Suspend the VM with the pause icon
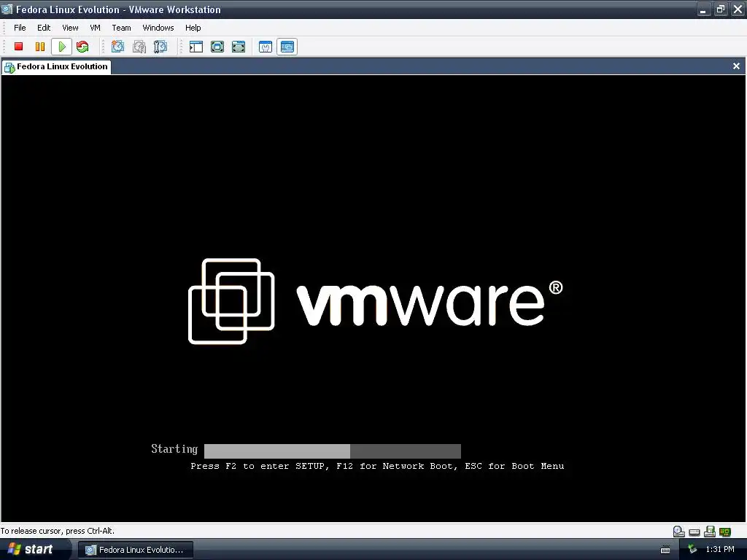This screenshot has width=747, height=560. (x=40, y=47)
